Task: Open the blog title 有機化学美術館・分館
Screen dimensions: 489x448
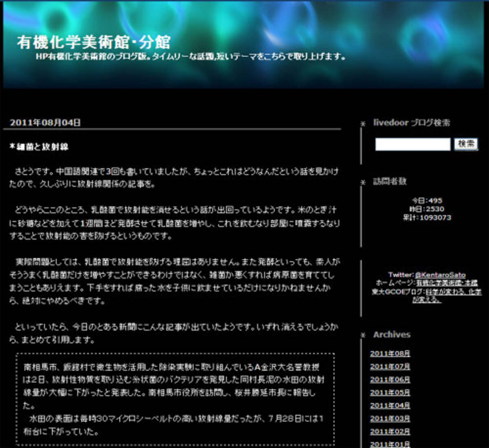Action: [x=94, y=42]
